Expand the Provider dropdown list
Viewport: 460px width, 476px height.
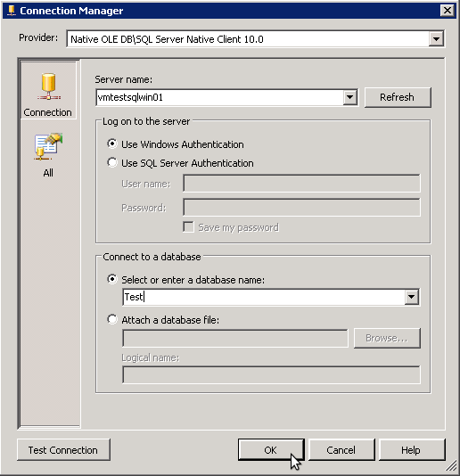pyautogui.click(x=436, y=39)
